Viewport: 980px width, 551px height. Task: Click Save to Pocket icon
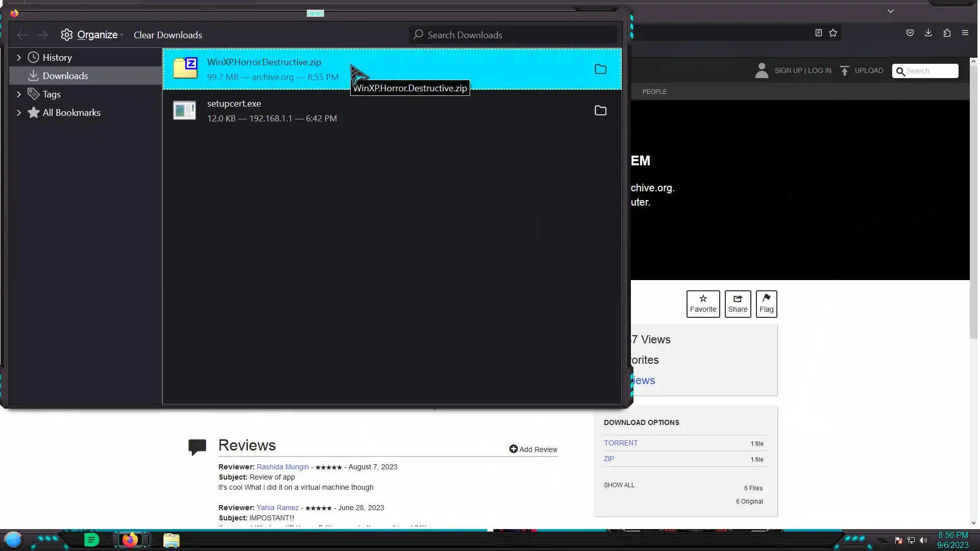coord(910,33)
